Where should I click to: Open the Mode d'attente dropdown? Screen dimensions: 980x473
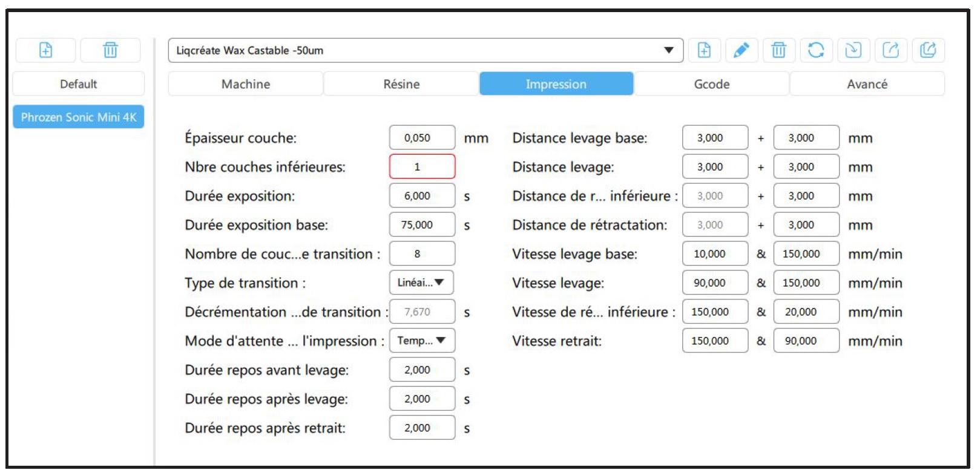pyautogui.click(x=422, y=341)
